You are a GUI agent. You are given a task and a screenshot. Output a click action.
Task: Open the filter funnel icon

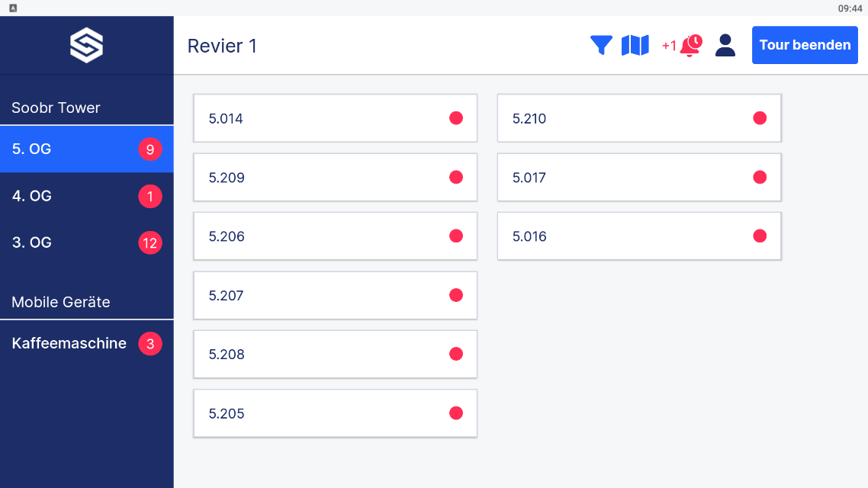(x=601, y=45)
